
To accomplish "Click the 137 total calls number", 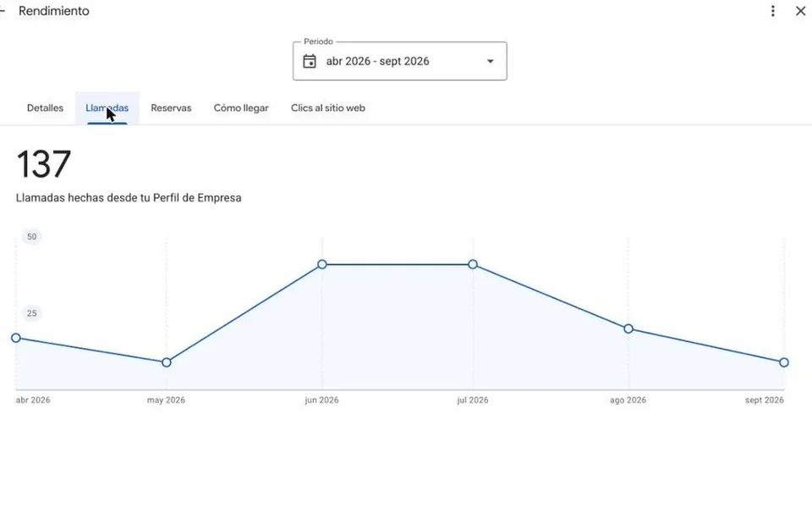I will tap(43, 164).
